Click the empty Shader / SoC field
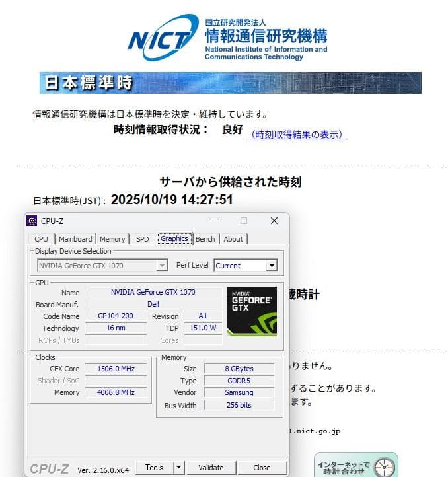 pyautogui.click(x=116, y=381)
